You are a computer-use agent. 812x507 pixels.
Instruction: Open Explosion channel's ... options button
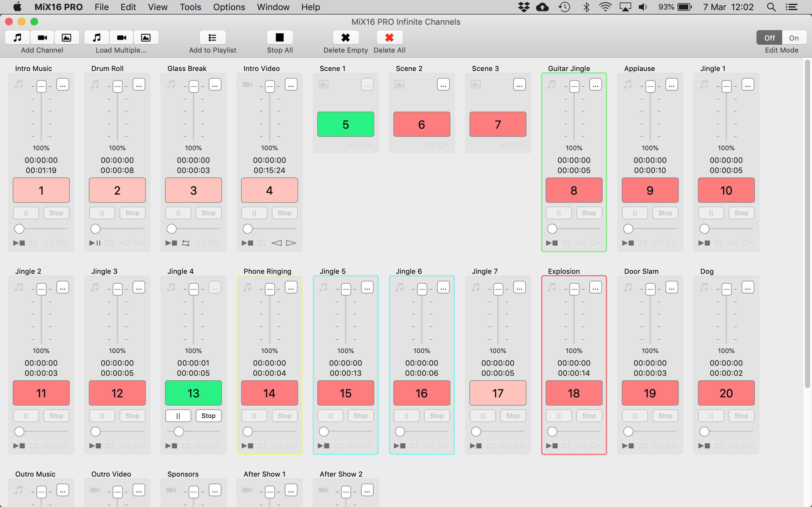tap(596, 288)
